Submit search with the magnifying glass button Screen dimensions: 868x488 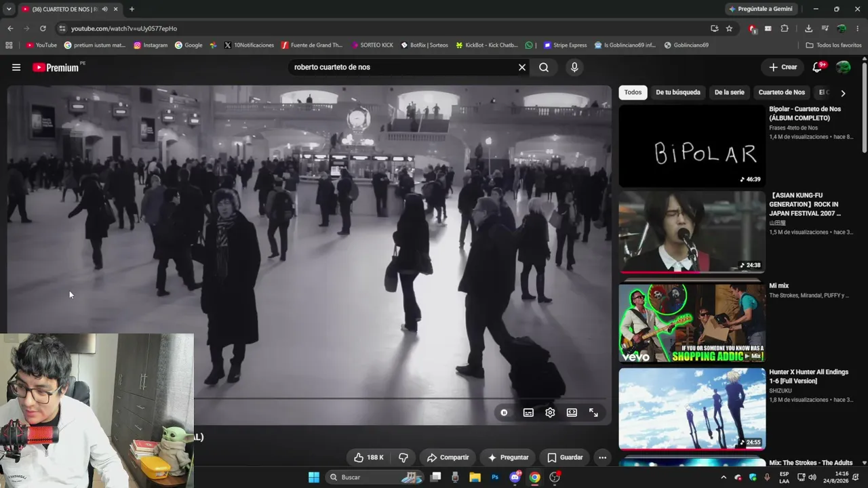tap(544, 67)
